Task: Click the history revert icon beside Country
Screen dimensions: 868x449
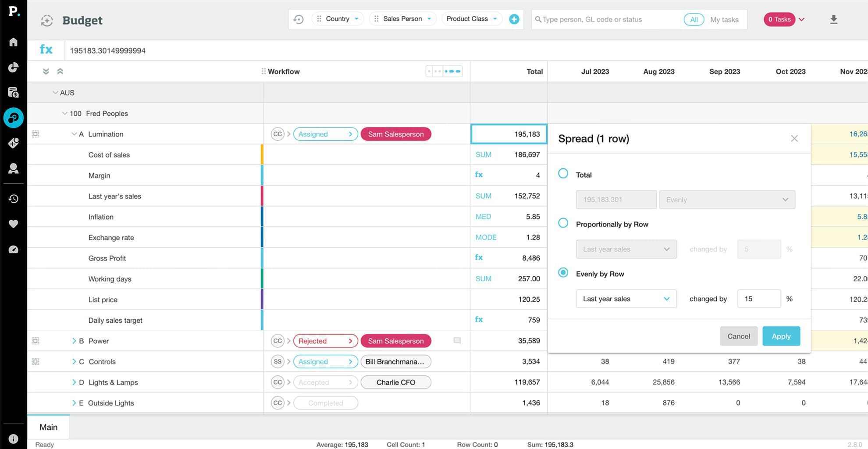Action: pyautogui.click(x=299, y=19)
